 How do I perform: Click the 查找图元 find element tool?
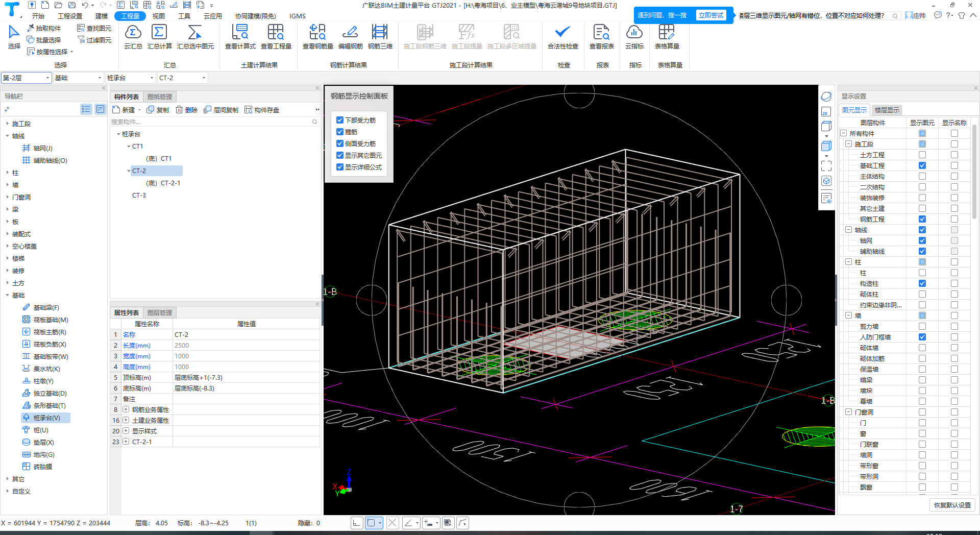[x=94, y=28]
